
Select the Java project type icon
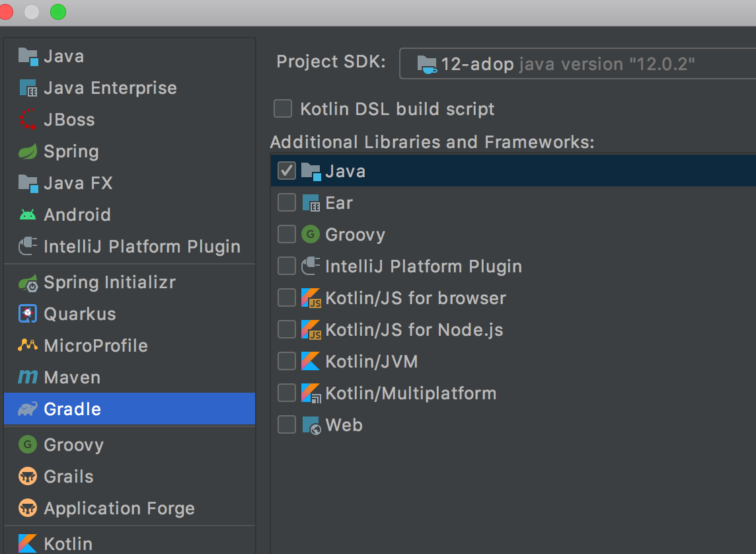click(28, 56)
